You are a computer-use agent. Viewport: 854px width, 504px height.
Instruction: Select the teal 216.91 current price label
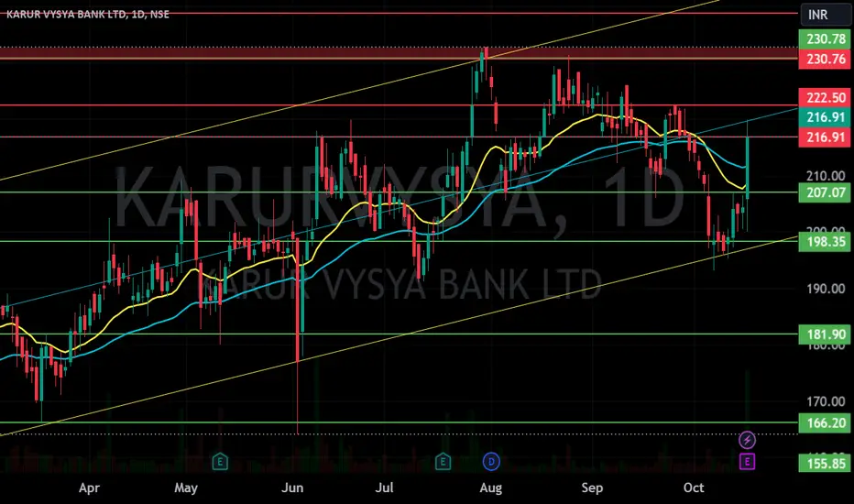825,117
